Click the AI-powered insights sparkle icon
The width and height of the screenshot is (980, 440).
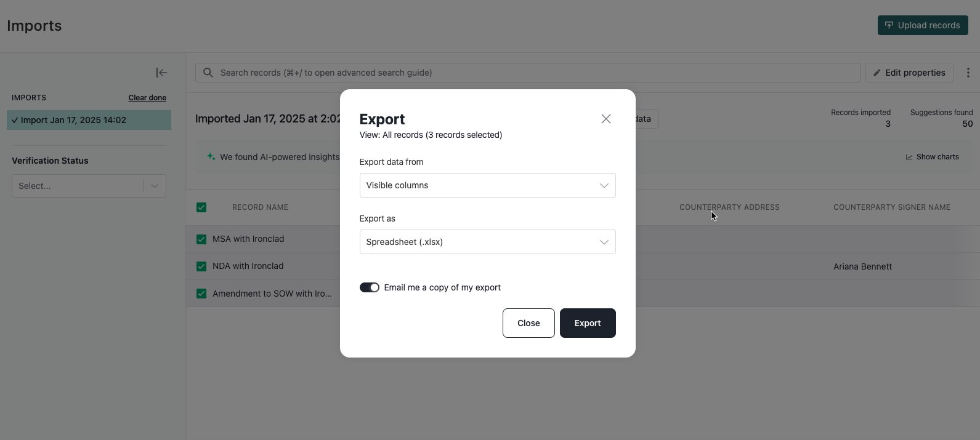tap(211, 157)
